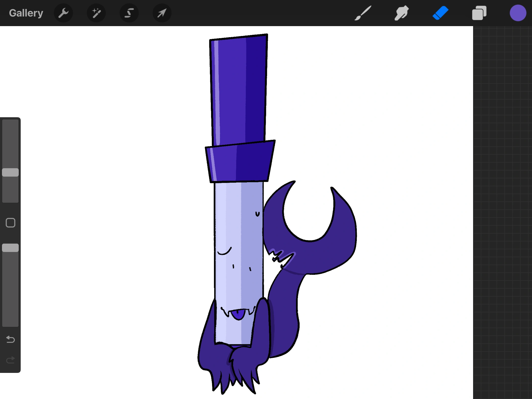Select the Eraser tool
Image resolution: width=532 pixels, height=399 pixels.
click(440, 13)
